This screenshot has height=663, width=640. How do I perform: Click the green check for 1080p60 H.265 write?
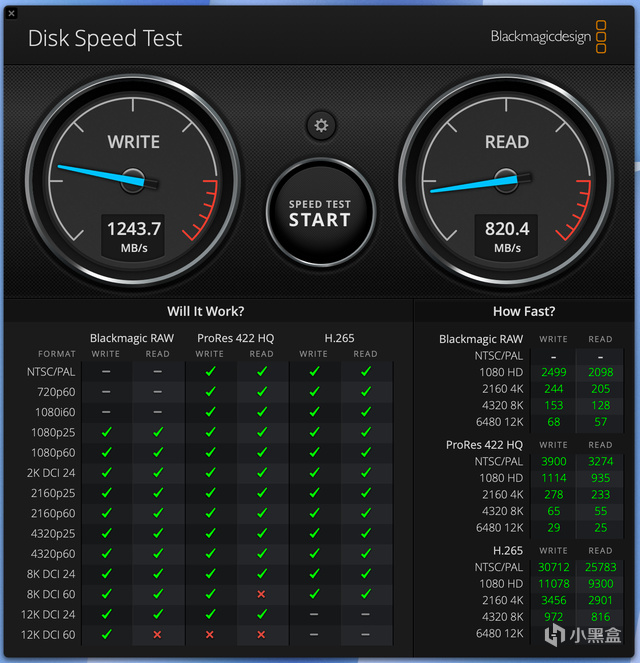tap(314, 452)
